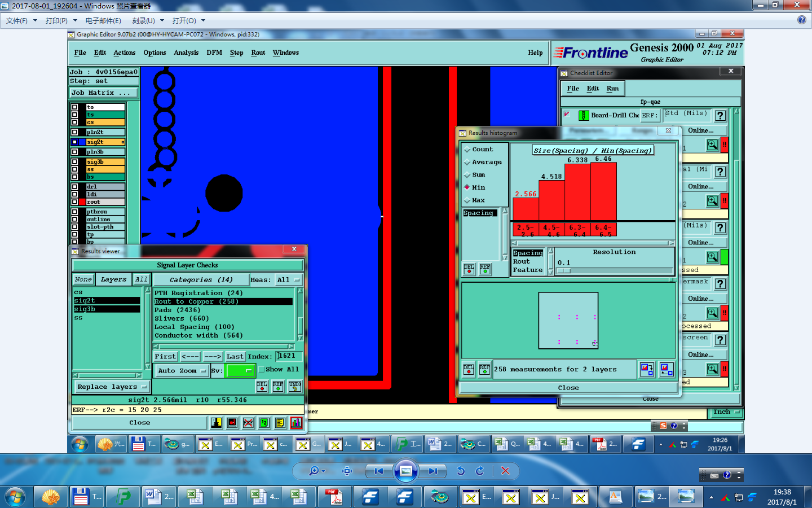Open the Inch units dropdown
The width and height of the screenshot is (812, 508).
(726, 412)
